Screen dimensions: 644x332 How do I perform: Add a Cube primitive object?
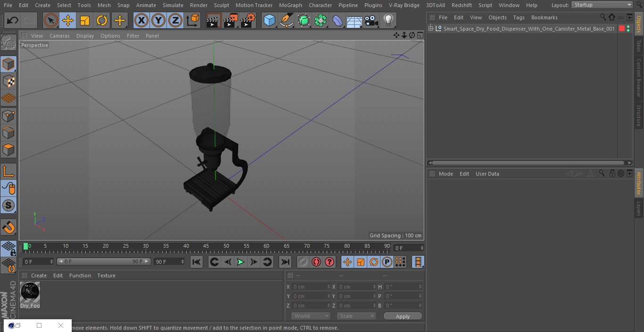[269, 20]
